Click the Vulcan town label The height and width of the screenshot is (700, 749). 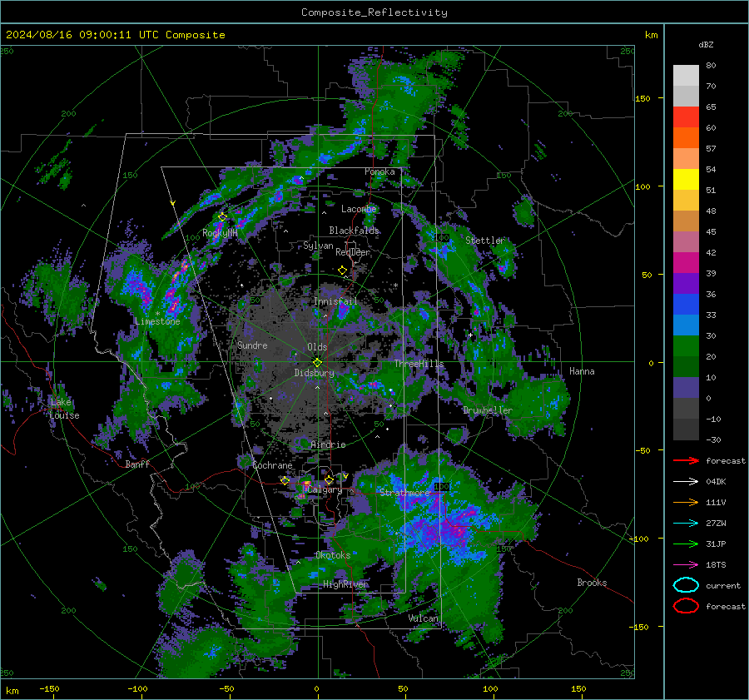point(424,618)
